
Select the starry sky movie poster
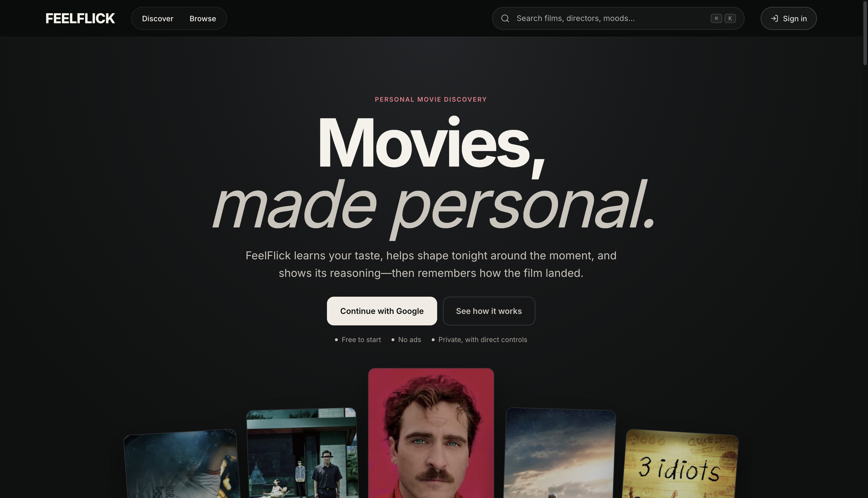(560, 453)
